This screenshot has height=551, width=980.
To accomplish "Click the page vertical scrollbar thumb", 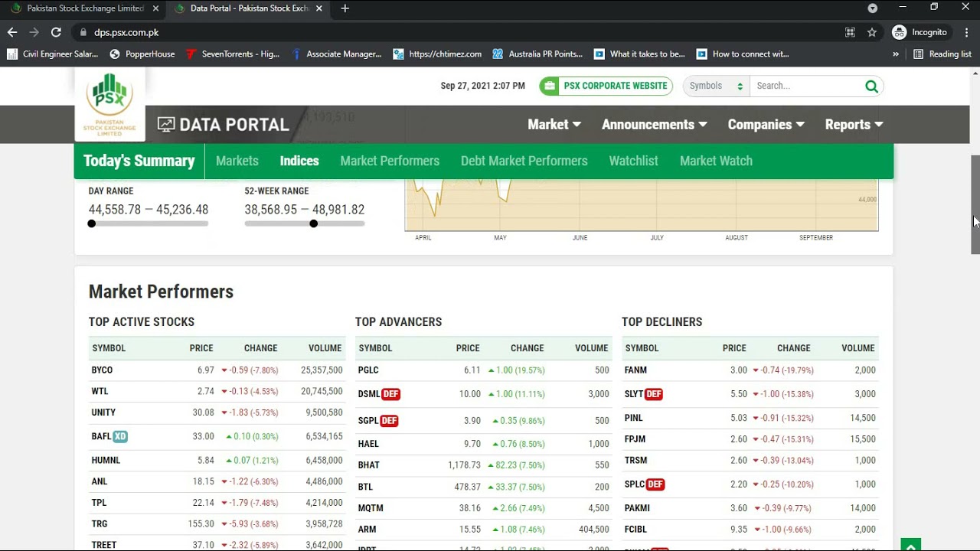I will click(975, 204).
